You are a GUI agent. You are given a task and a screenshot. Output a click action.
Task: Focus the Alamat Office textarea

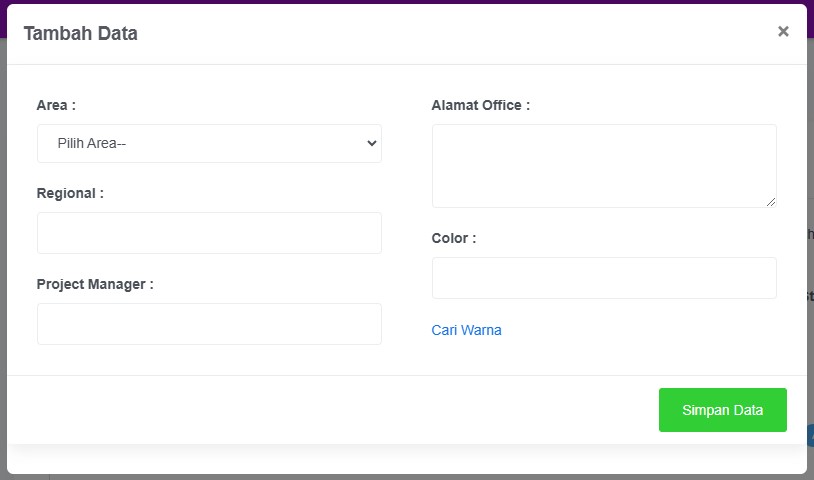(603, 165)
